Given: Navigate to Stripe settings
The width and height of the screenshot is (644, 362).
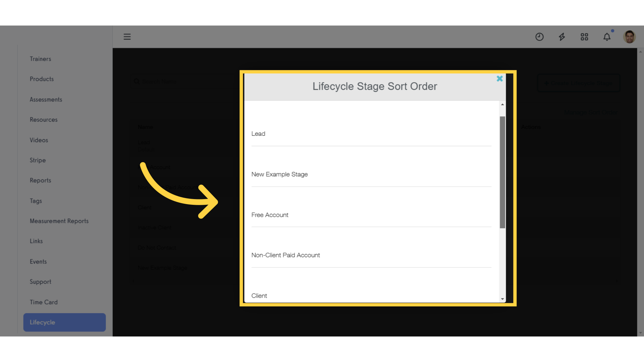Looking at the screenshot, I should pos(38,160).
